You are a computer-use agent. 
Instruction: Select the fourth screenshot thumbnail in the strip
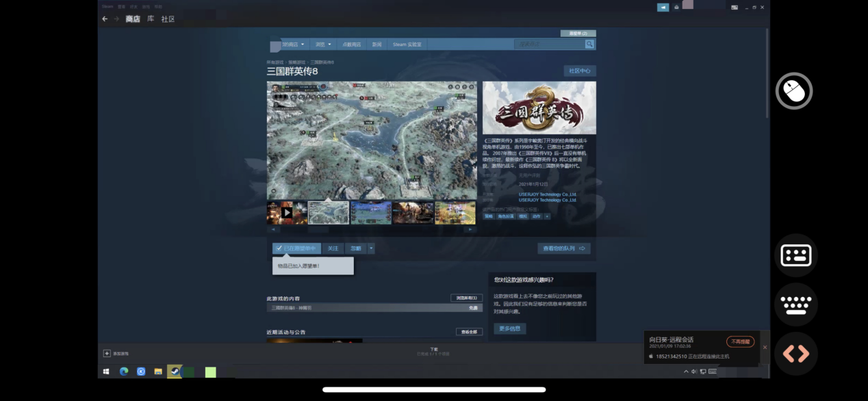[x=413, y=213]
